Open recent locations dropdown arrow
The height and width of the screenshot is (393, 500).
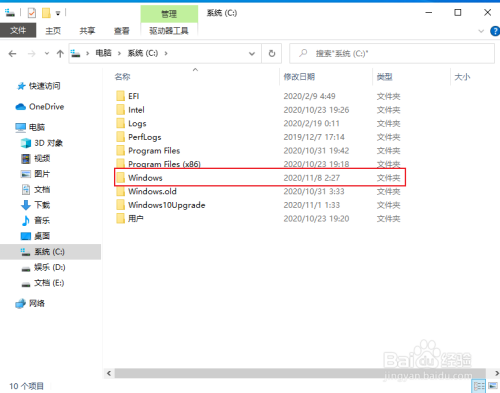point(47,53)
